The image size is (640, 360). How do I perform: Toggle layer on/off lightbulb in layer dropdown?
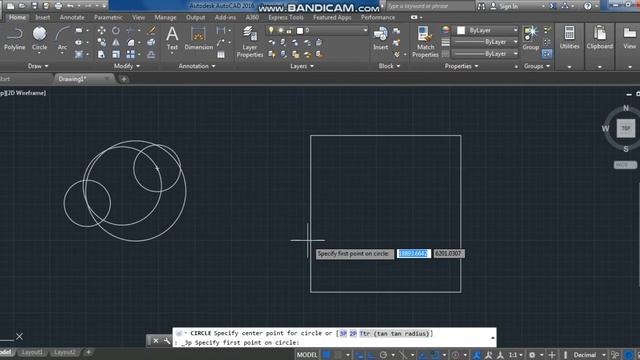[x=271, y=30]
